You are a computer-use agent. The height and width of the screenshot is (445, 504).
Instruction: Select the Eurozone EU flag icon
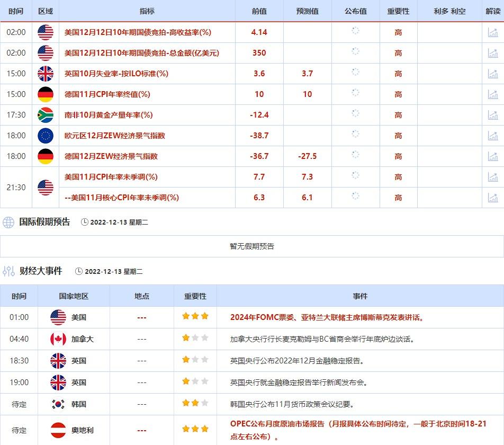tap(46, 136)
